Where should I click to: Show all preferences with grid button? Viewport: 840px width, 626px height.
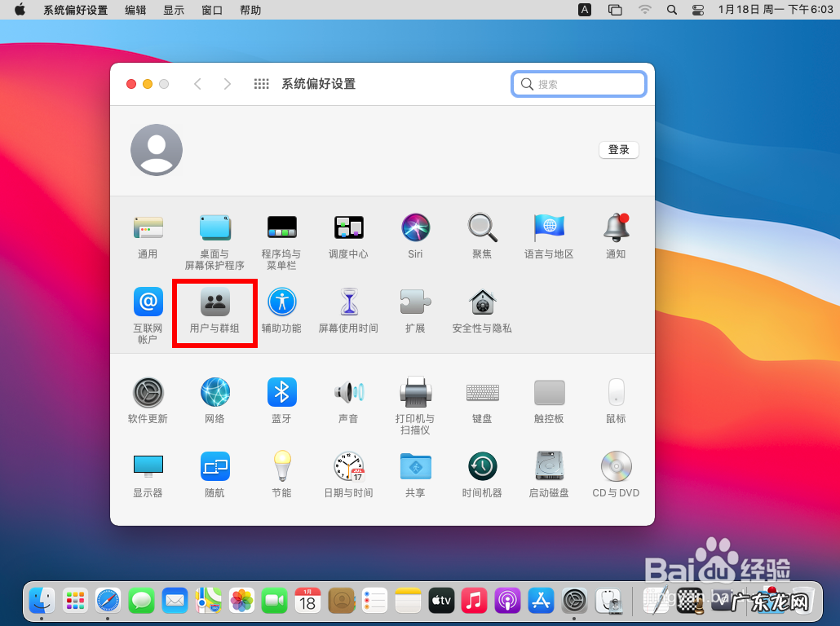[261, 84]
